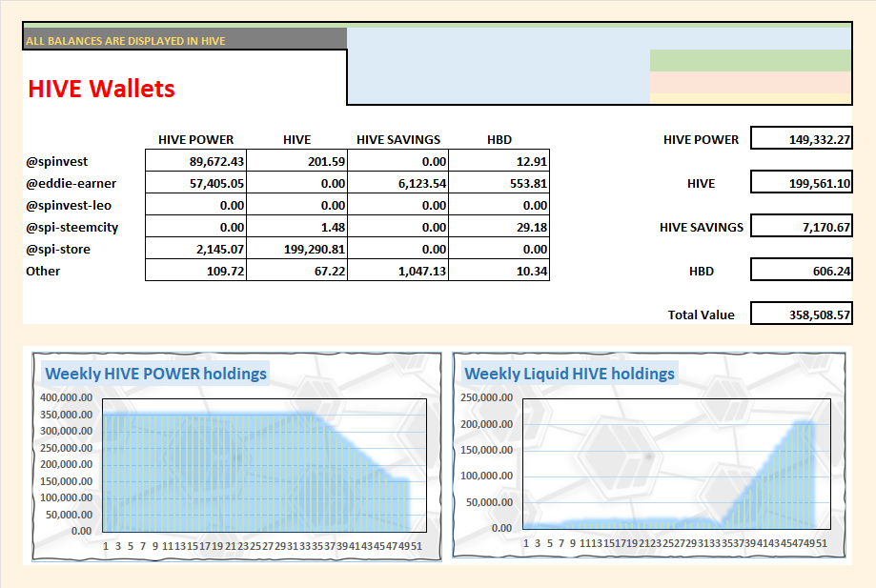Select @spi-store HIVE POWER cell 2,145.07
This screenshot has width=876, height=588.
point(195,249)
